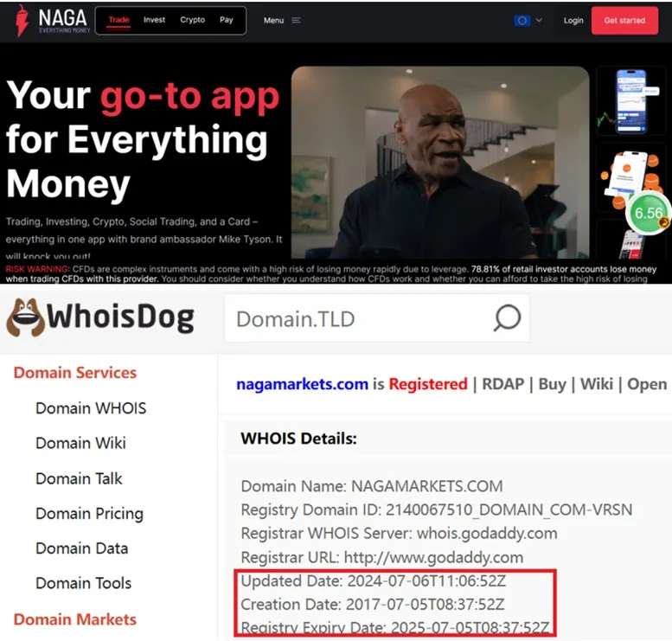Open the Invest tab
This screenshot has height=641, width=672.
tap(154, 20)
